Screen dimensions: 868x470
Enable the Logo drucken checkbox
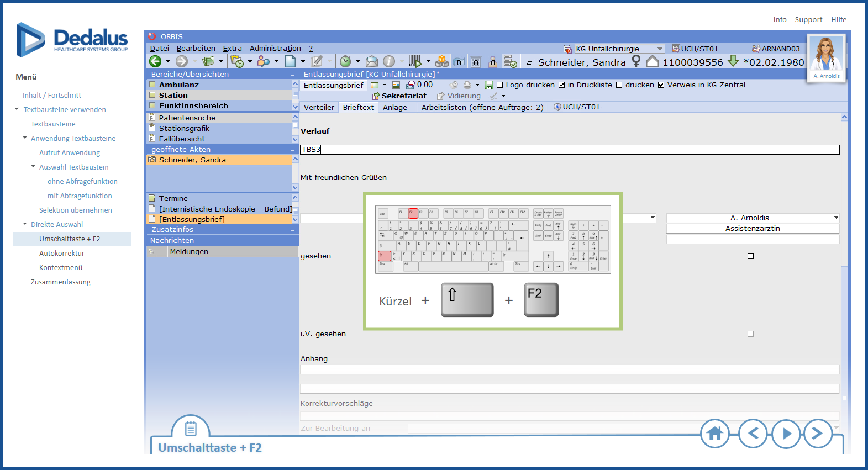coord(500,85)
